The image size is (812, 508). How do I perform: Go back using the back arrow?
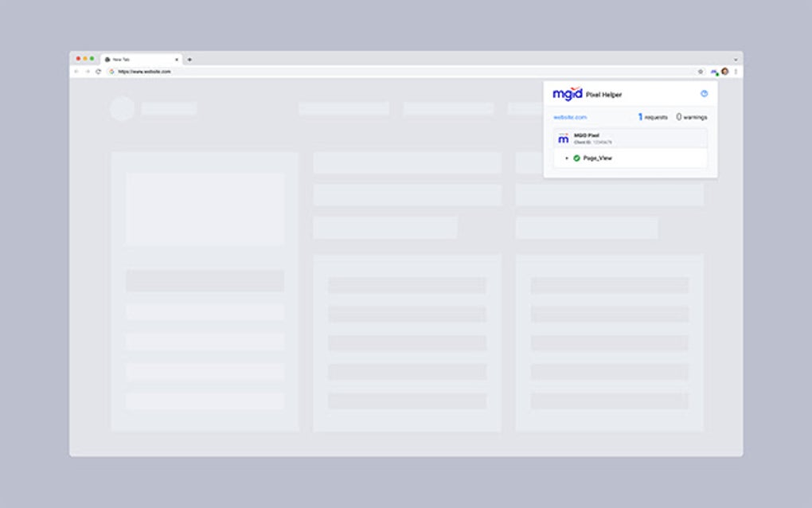[76, 71]
